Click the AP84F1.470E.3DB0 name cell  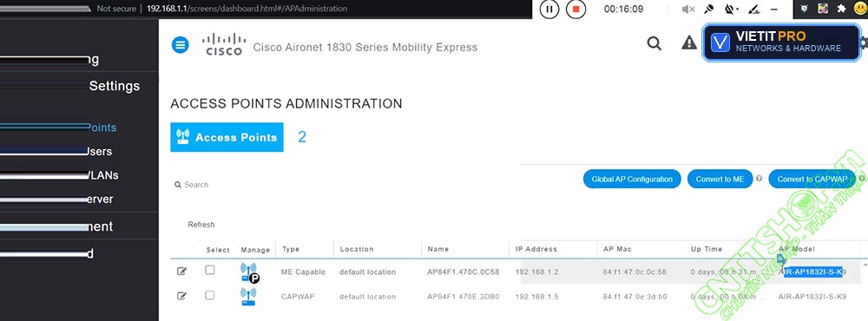pos(464,297)
